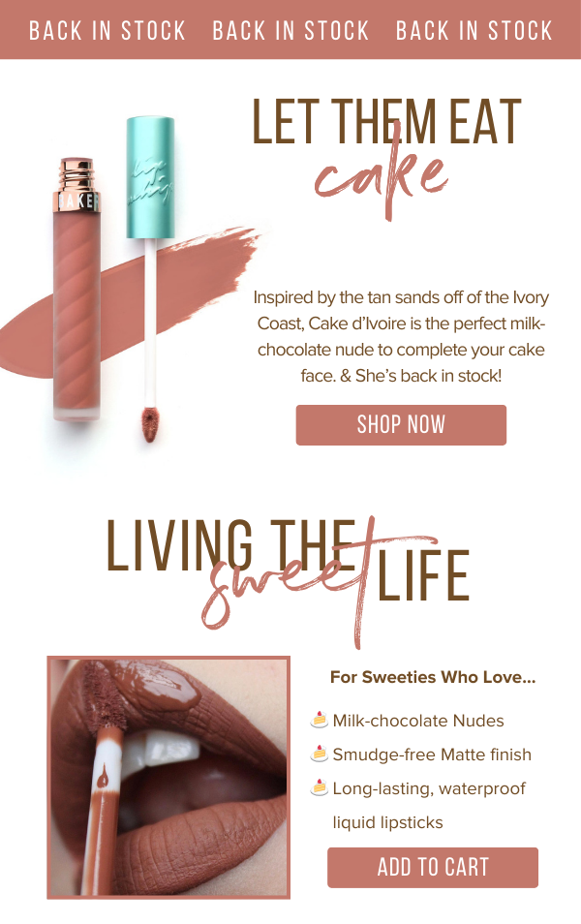Image resolution: width=581 pixels, height=924 pixels.
Task: Click the SHOP NOW button
Action: [401, 425]
